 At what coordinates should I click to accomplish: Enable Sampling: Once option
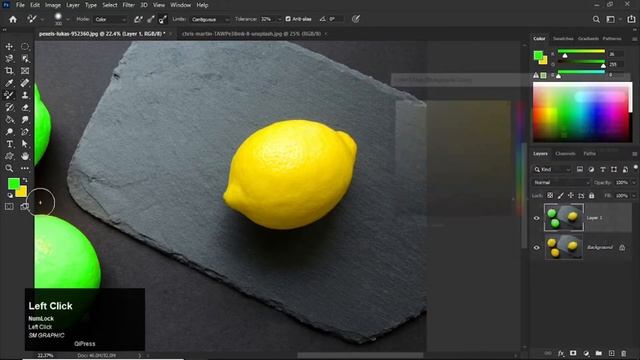[x=151, y=19]
